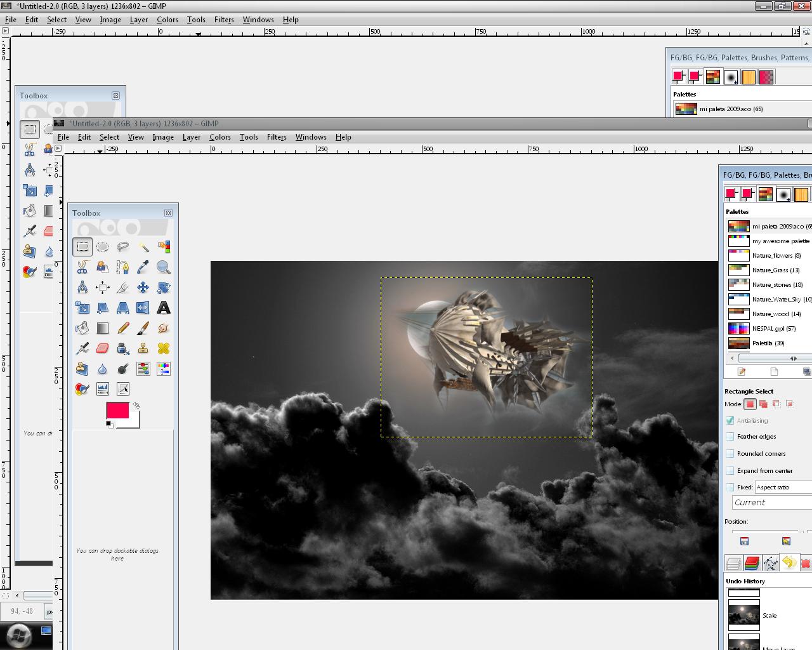Click the white background color swatch
This screenshot has width=812, height=650.
point(133,422)
